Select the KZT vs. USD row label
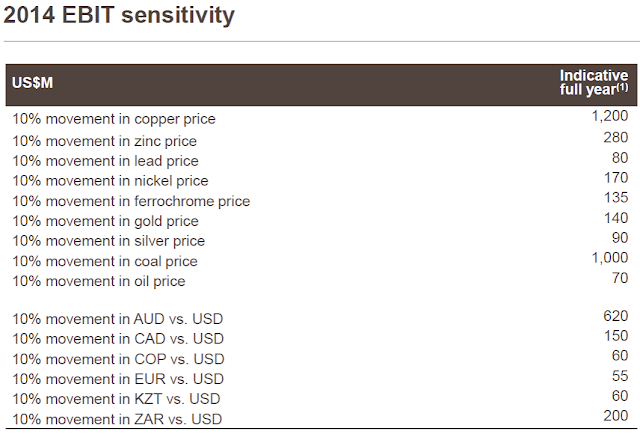 point(118,398)
